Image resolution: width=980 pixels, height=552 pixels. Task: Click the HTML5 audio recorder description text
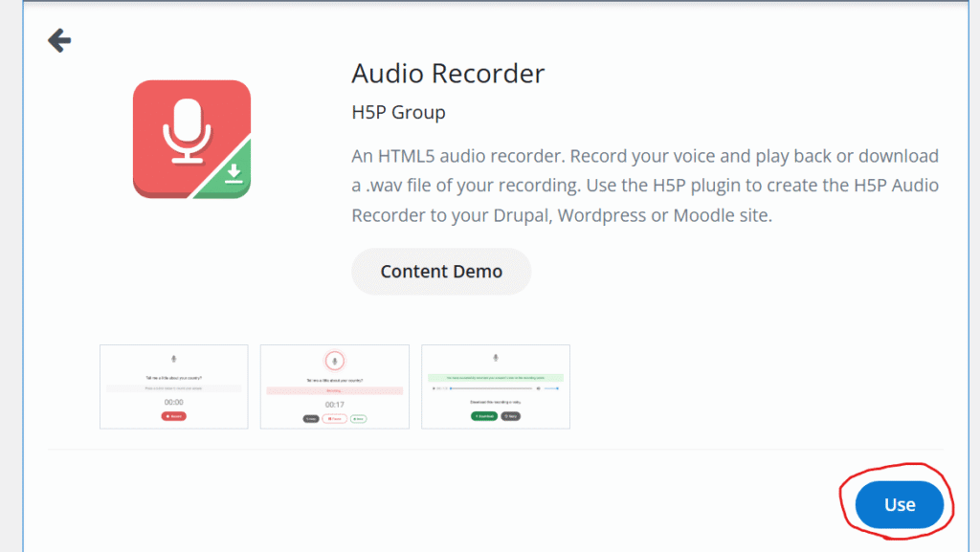tap(645, 186)
